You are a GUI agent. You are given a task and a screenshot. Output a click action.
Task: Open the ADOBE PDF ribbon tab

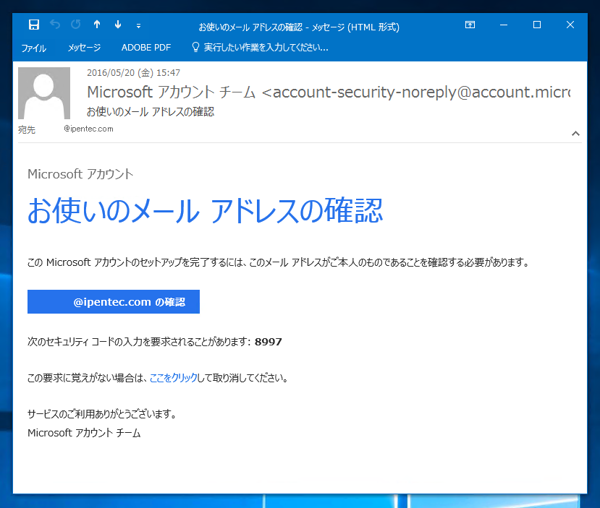[146, 48]
